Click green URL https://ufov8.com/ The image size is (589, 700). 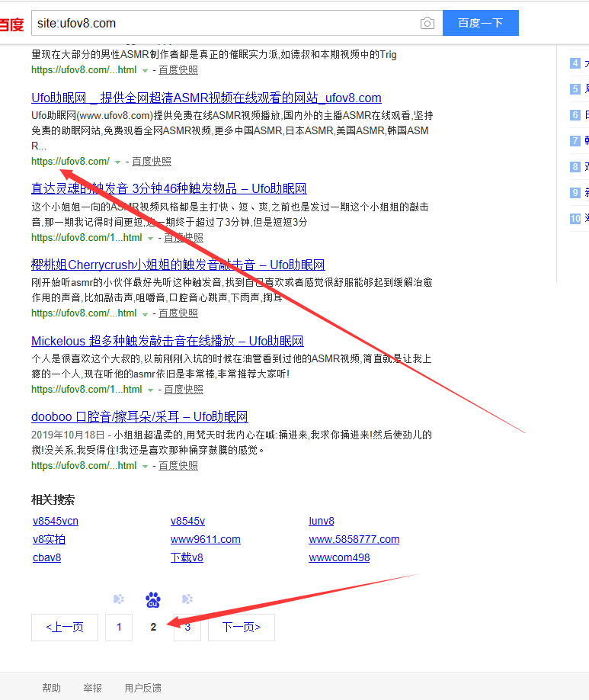click(x=70, y=161)
